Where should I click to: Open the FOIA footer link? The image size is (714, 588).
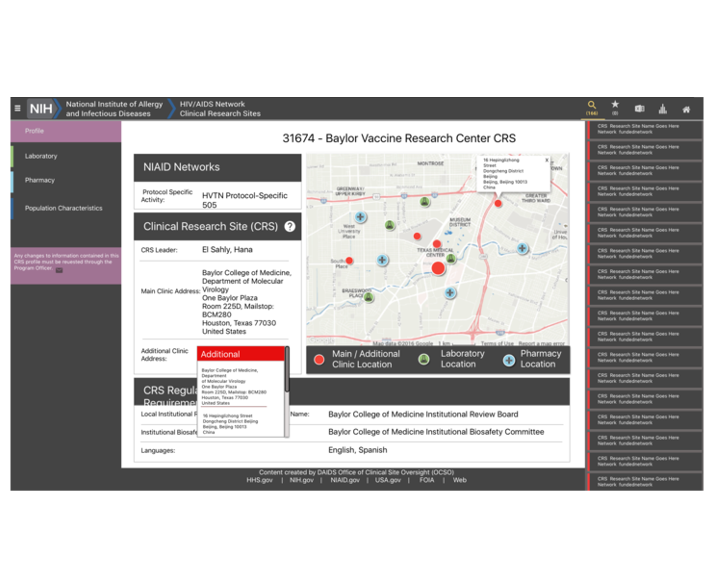426,480
